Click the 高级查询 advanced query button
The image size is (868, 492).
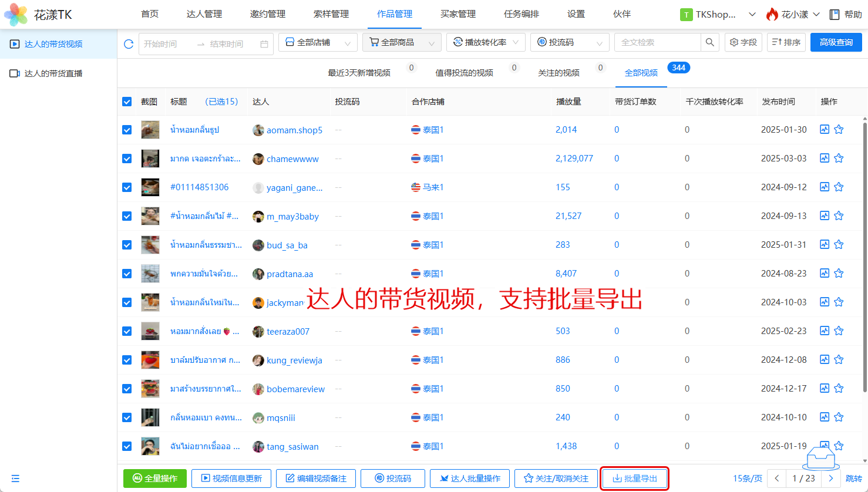tap(836, 42)
